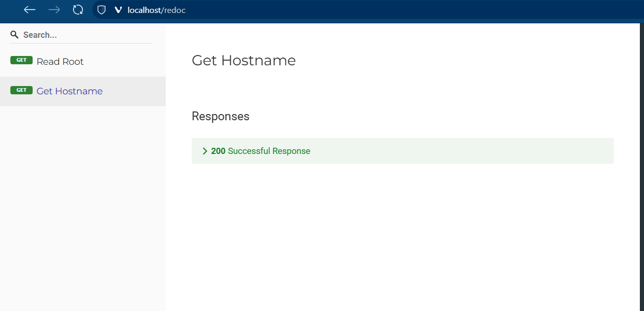Focus the Search... input field
The width and height of the screenshot is (644, 311).
click(x=85, y=35)
